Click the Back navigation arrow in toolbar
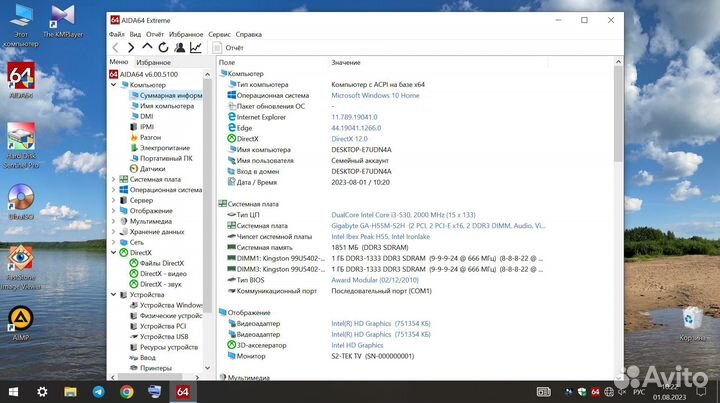 (x=116, y=47)
